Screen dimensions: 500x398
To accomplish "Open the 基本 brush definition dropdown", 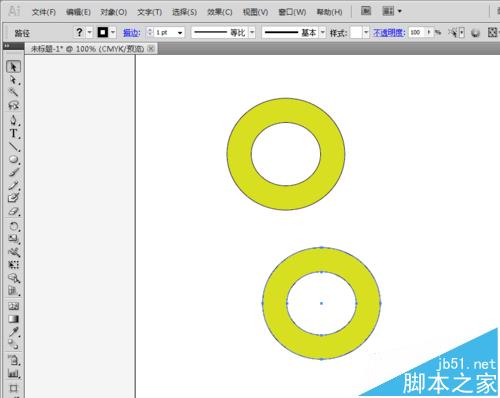I will [x=323, y=33].
